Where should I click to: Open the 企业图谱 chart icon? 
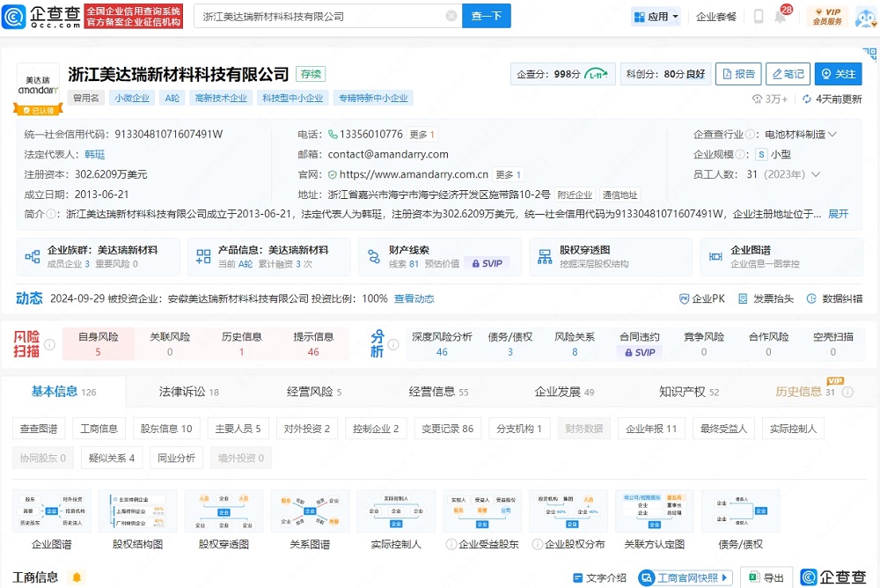(x=51, y=511)
